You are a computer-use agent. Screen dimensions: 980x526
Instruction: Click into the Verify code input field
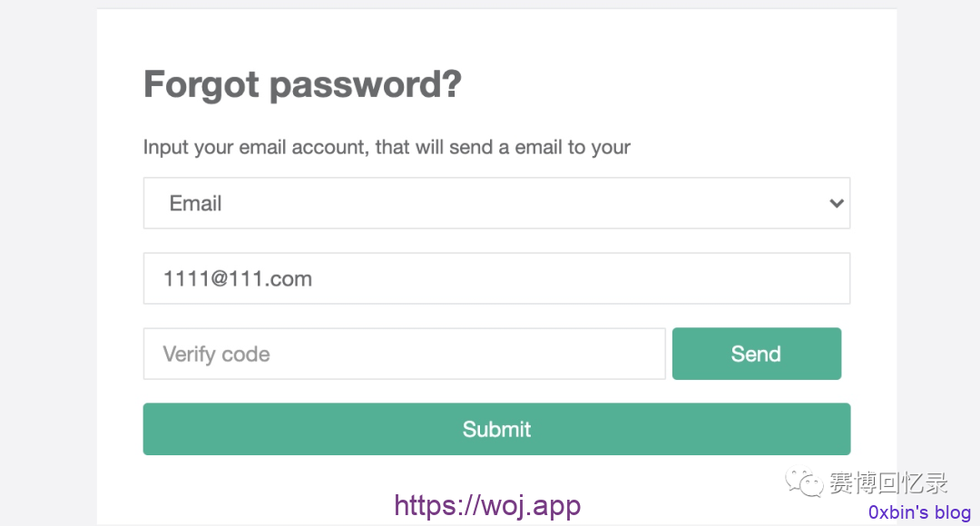(x=405, y=354)
